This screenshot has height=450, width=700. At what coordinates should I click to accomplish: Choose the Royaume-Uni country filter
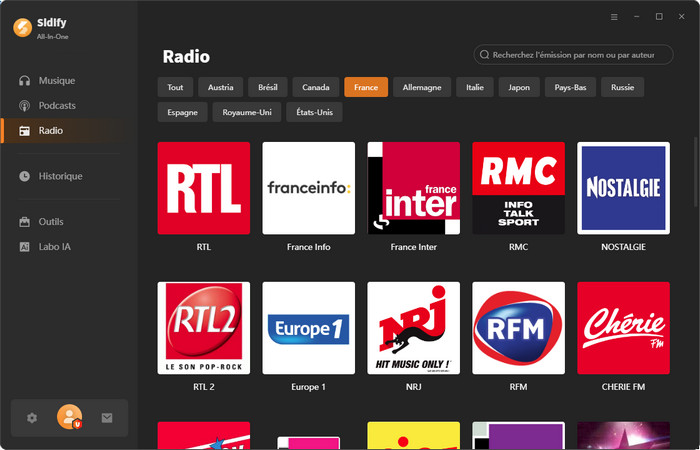(247, 112)
